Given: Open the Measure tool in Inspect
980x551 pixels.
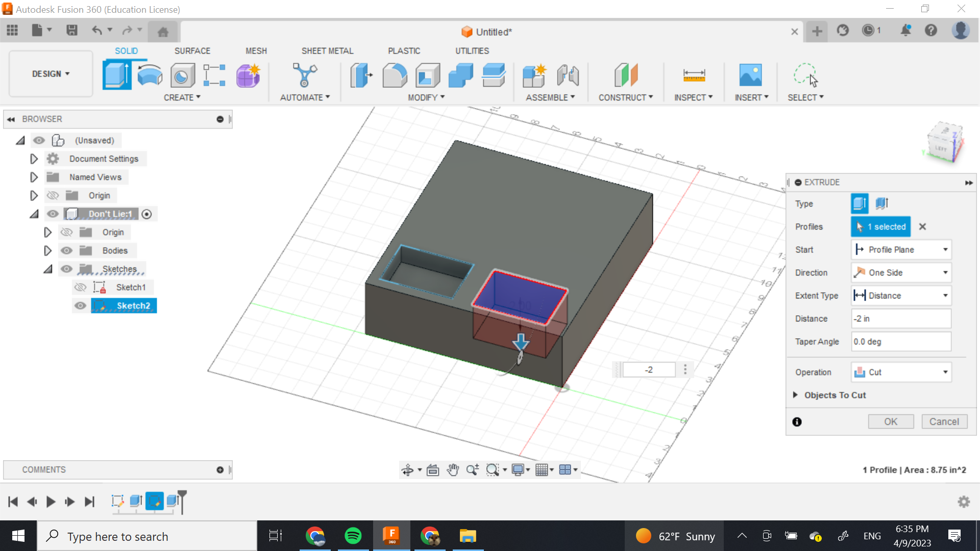Looking at the screenshot, I should (694, 75).
